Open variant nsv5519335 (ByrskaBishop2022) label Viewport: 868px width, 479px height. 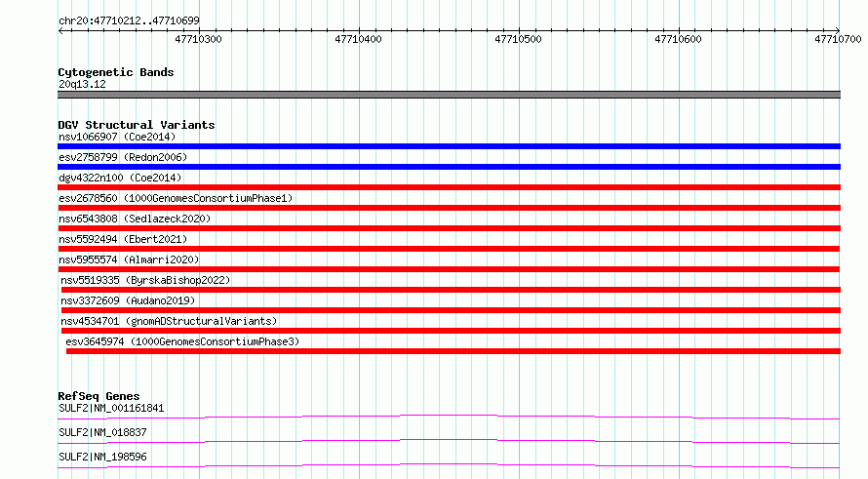coord(145,280)
